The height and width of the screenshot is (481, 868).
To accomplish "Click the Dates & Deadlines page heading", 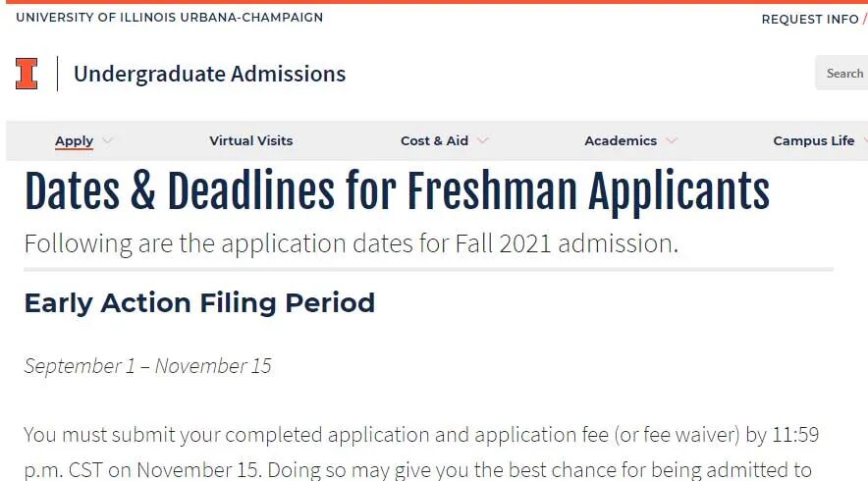I will click(397, 191).
